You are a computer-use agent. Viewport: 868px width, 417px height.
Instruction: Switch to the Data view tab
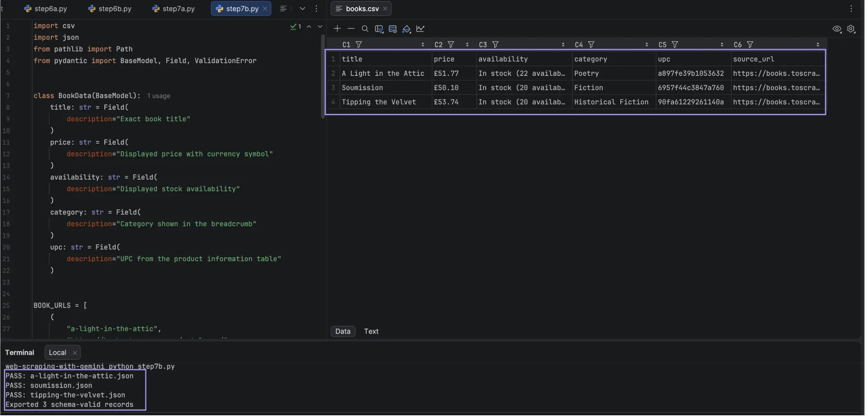[x=342, y=331]
